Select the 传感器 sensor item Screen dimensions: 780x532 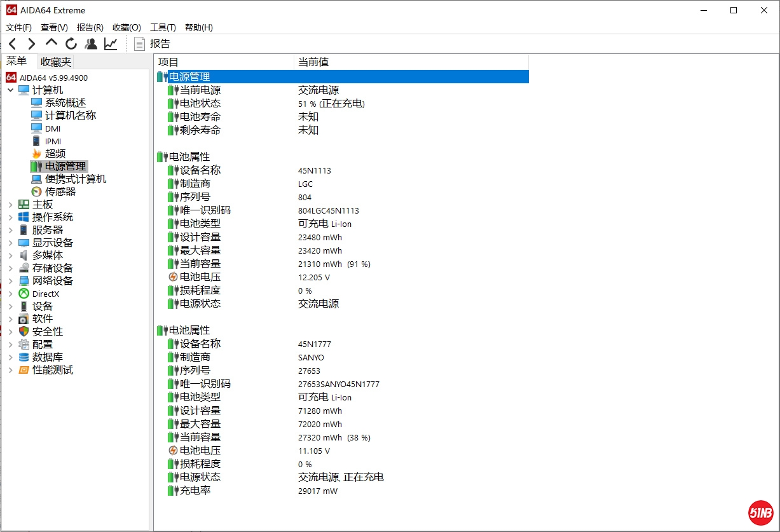click(60, 191)
